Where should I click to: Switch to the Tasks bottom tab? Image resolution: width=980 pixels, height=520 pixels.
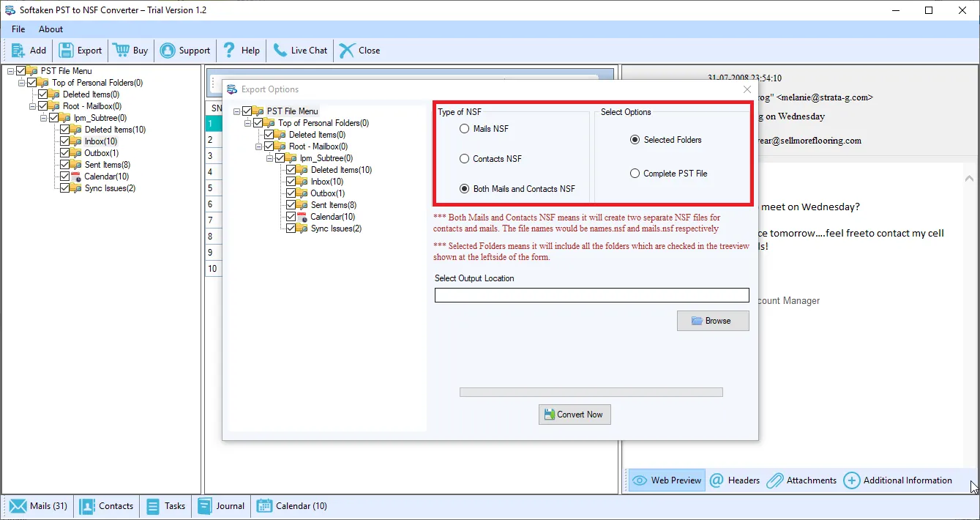tap(165, 506)
